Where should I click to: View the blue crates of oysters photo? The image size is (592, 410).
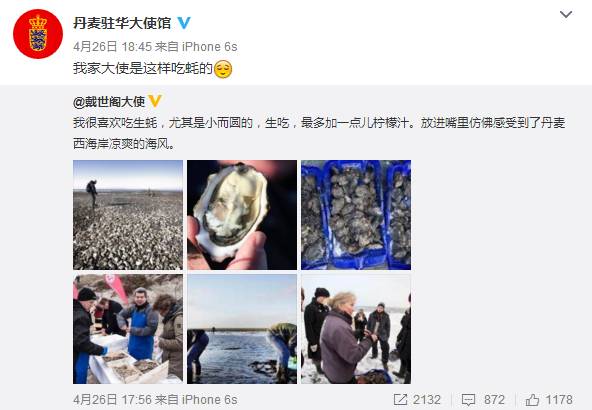click(x=356, y=215)
